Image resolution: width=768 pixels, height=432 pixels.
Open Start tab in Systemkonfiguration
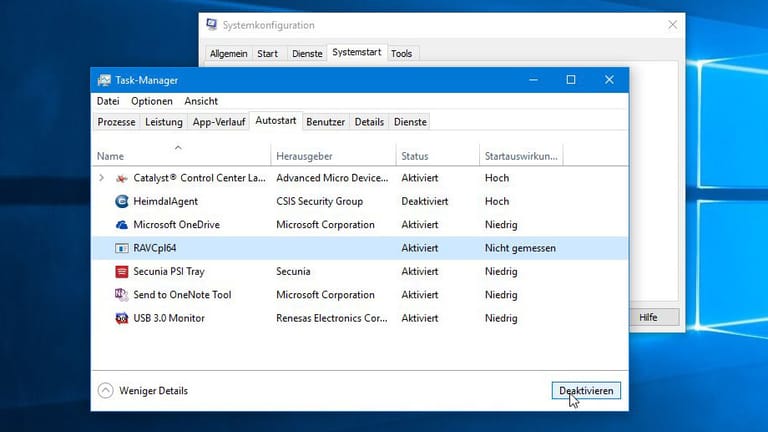pyautogui.click(x=267, y=53)
